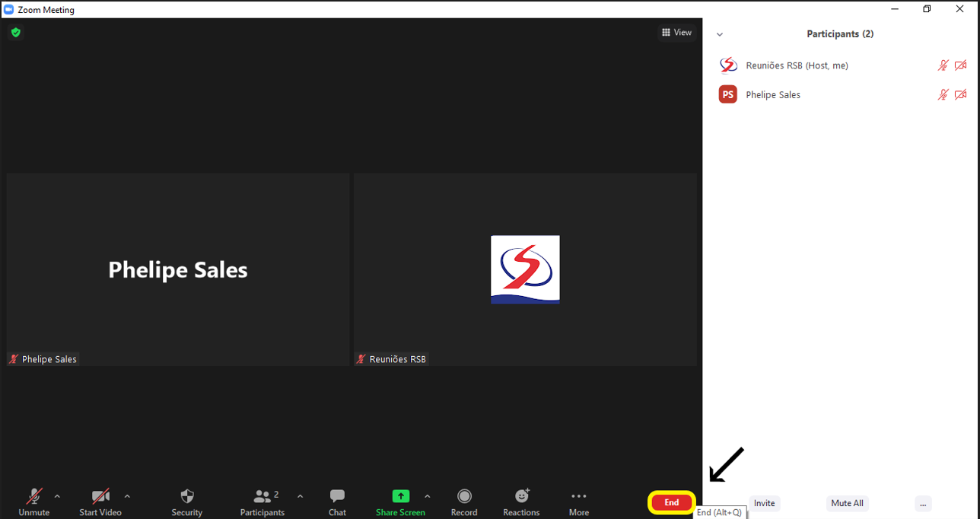Start recording with the Record icon

(x=464, y=496)
